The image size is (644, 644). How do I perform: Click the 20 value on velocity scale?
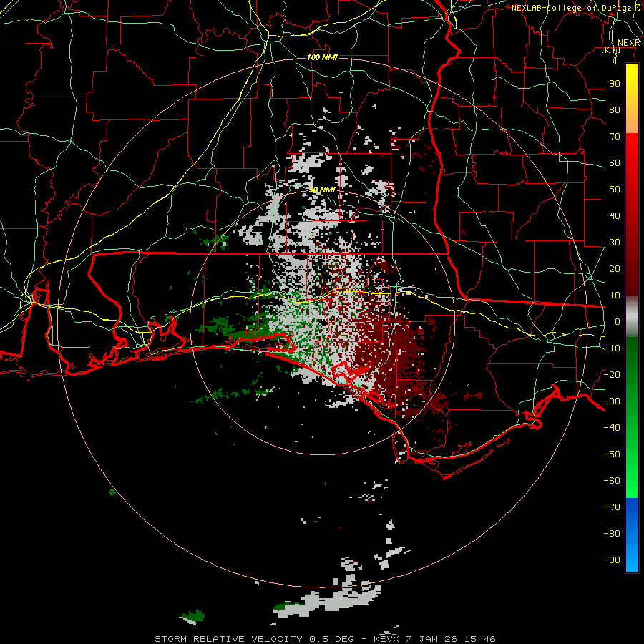coord(615,269)
